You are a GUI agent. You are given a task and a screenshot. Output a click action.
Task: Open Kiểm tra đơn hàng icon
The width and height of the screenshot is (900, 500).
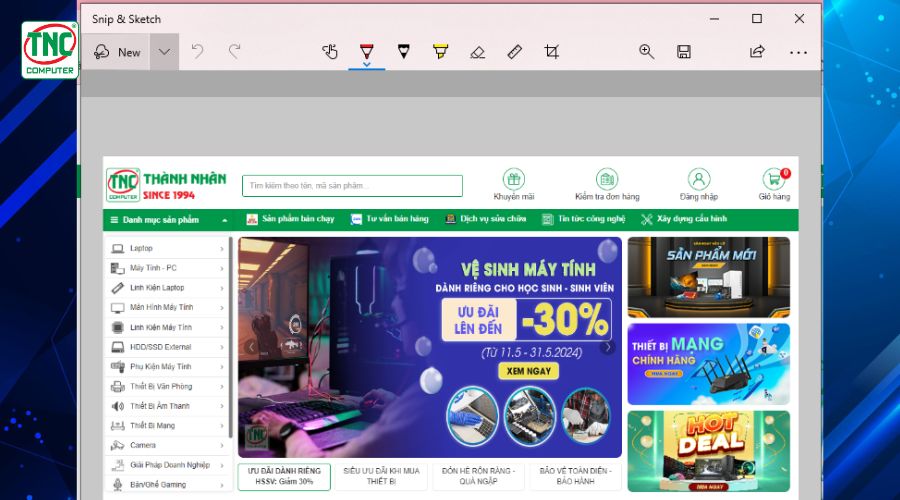[x=607, y=179]
